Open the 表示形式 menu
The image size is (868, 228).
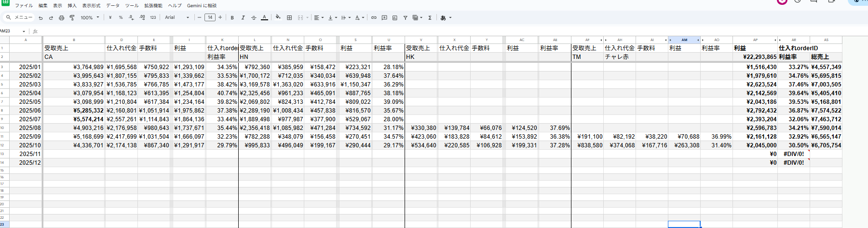(91, 6)
